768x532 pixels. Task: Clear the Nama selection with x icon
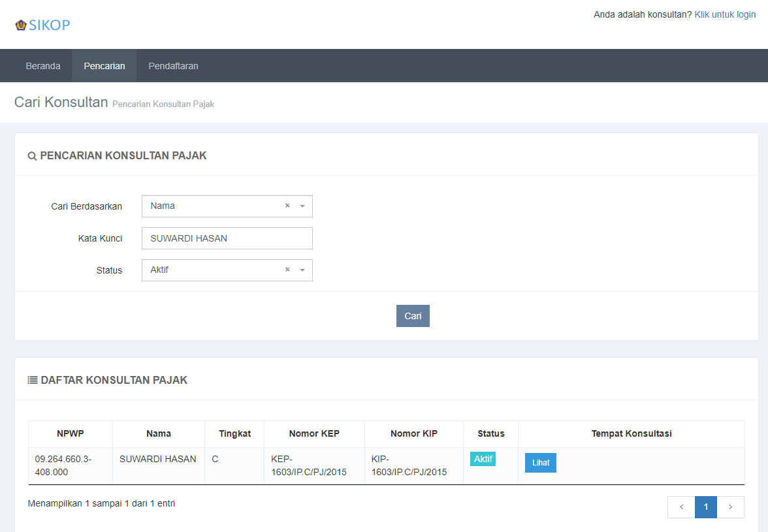[287, 206]
